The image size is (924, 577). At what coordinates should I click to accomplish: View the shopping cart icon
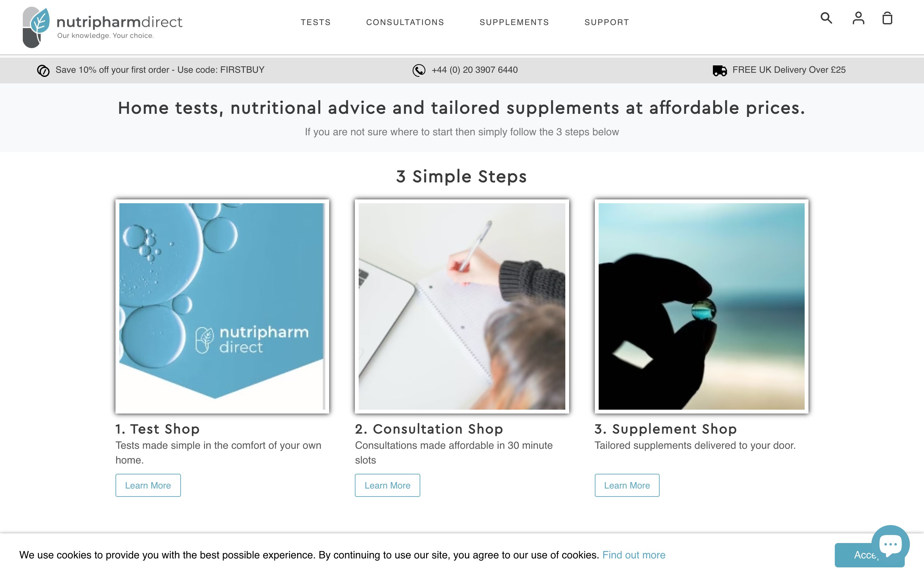click(887, 18)
